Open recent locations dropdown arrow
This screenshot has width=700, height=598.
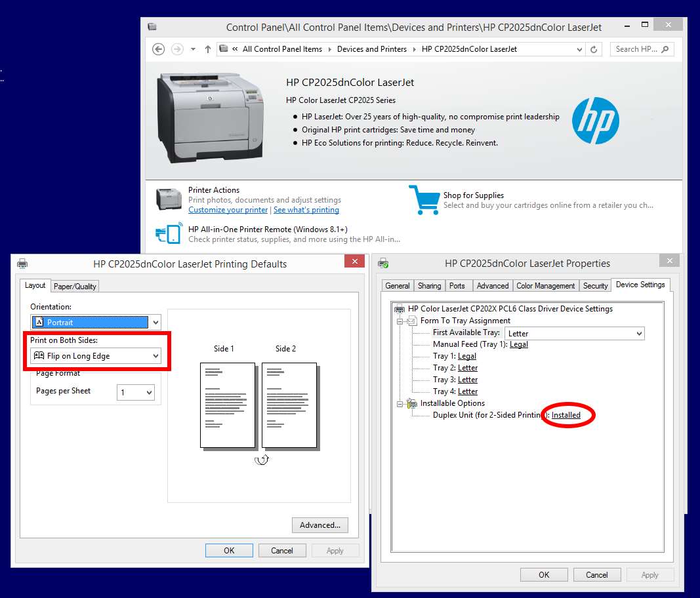point(193,49)
